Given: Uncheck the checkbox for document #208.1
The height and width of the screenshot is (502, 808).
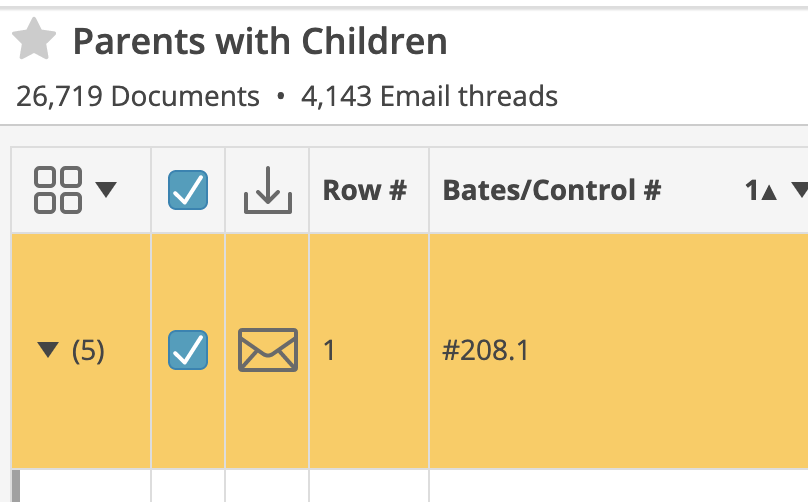Looking at the screenshot, I should point(188,350).
